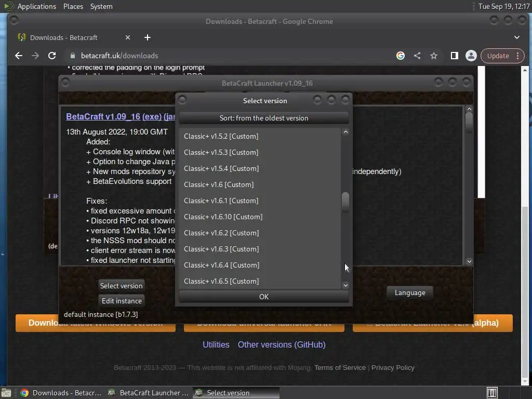Close the Downloads - Betacraft tab
Image resolution: width=532 pixels, height=399 pixels.
click(x=128, y=37)
